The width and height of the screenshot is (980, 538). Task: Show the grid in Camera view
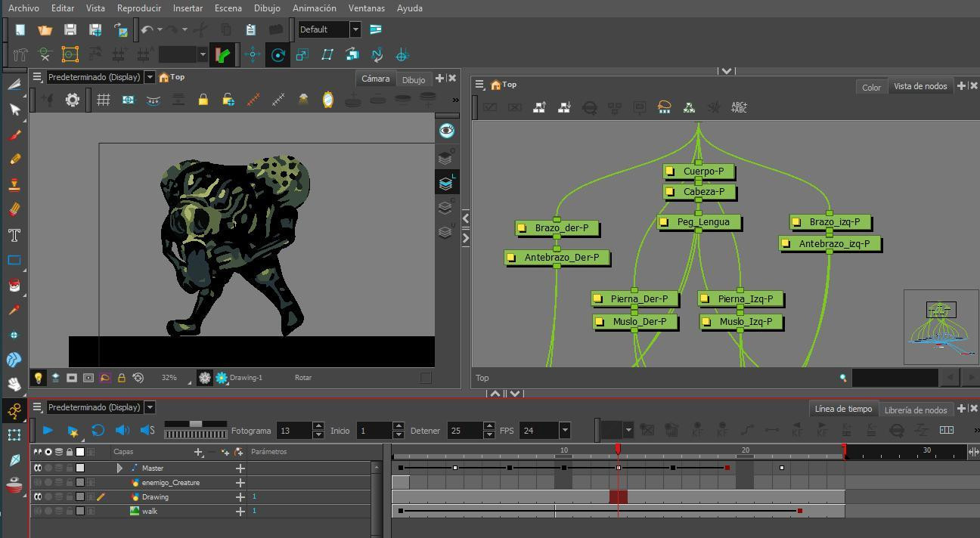click(104, 99)
